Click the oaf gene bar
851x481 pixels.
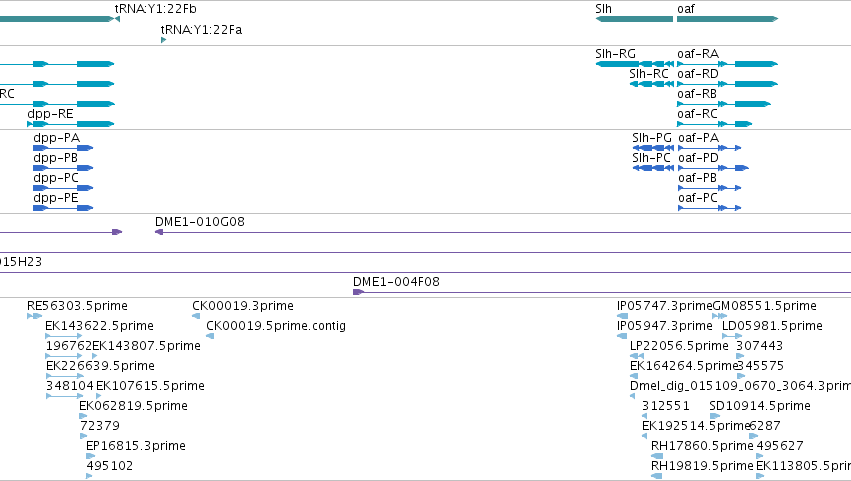727,19
